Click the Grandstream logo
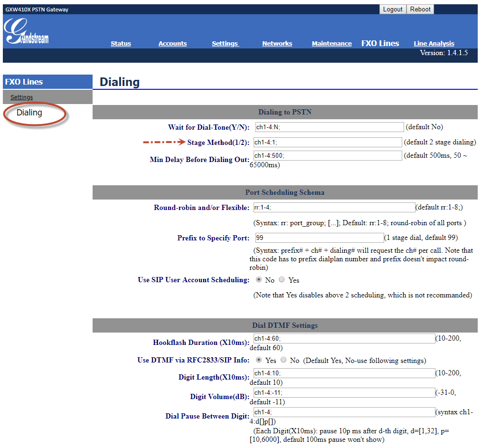This screenshot has height=448, width=482. click(27, 31)
